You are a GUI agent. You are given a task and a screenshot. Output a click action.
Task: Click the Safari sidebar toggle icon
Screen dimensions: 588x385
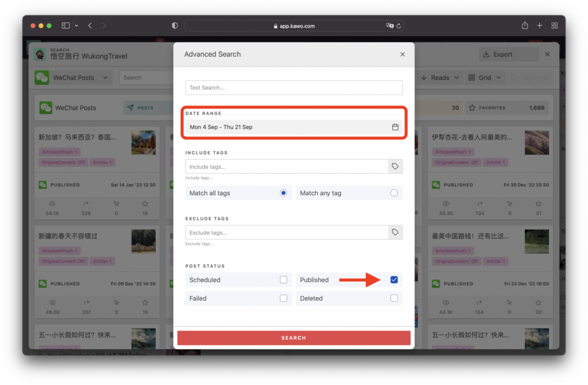click(65, 25)
